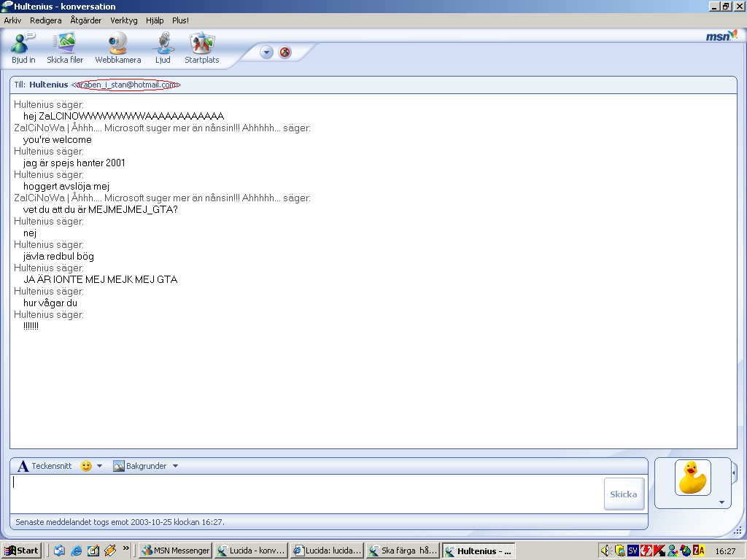This screenshot has width=747, height=560.
Task: Expand the quick launch overflow chevron
Action: point(125,548)
